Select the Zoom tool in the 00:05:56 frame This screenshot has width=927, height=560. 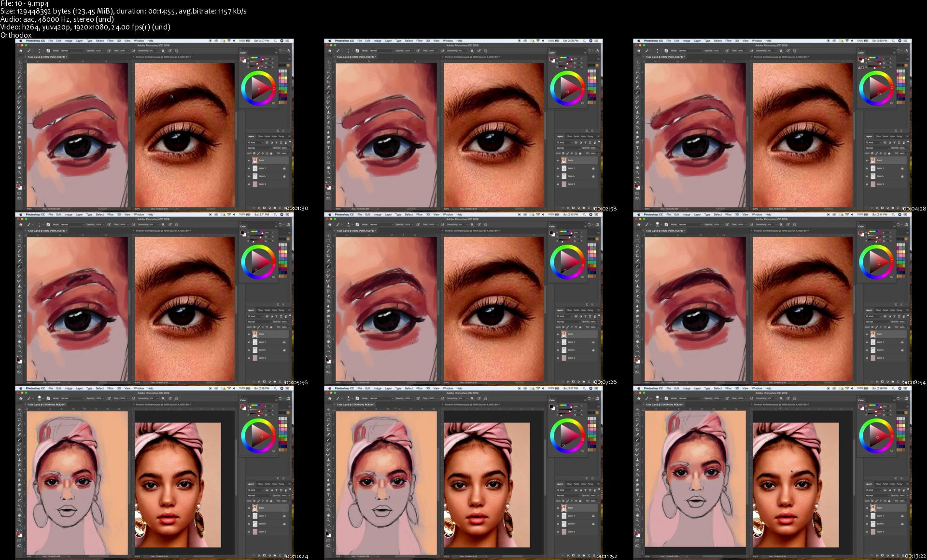point(19,346)
